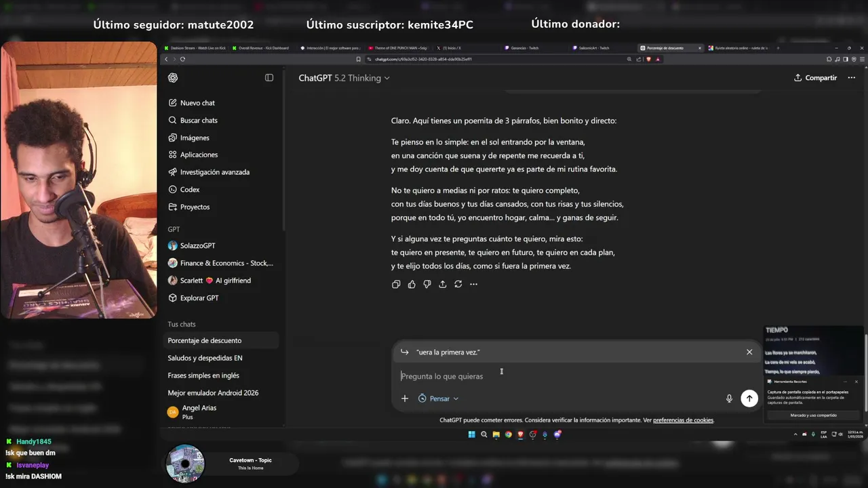Open more response actions (three dots)
The width and height of the screenshot is (868, 488).
tap(474, 284)
